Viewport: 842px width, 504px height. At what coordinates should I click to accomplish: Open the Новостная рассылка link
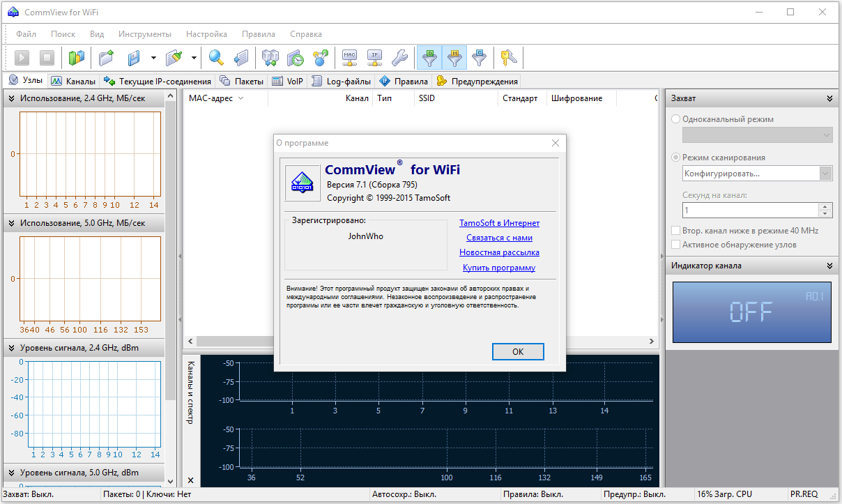pyautogui.click(x=499, y=252)
